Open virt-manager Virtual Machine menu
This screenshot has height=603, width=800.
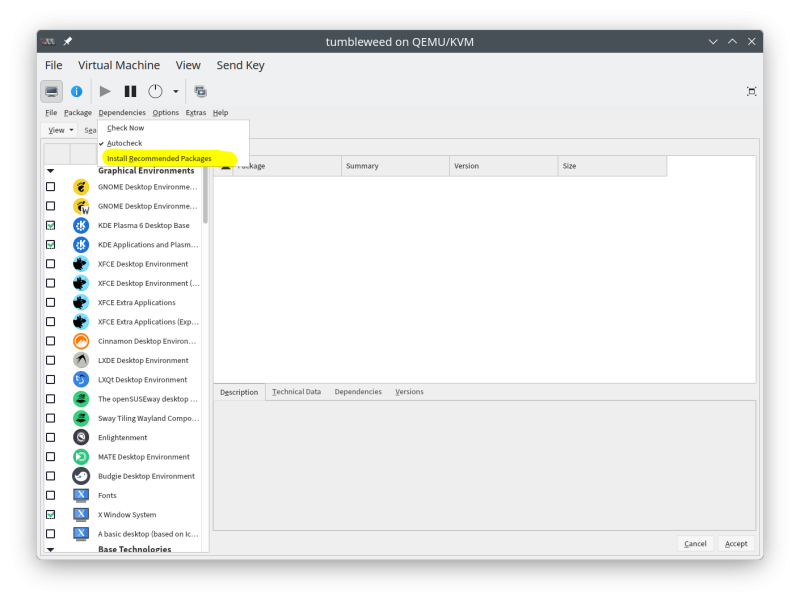pyautogui.click(x=119, y=65)
